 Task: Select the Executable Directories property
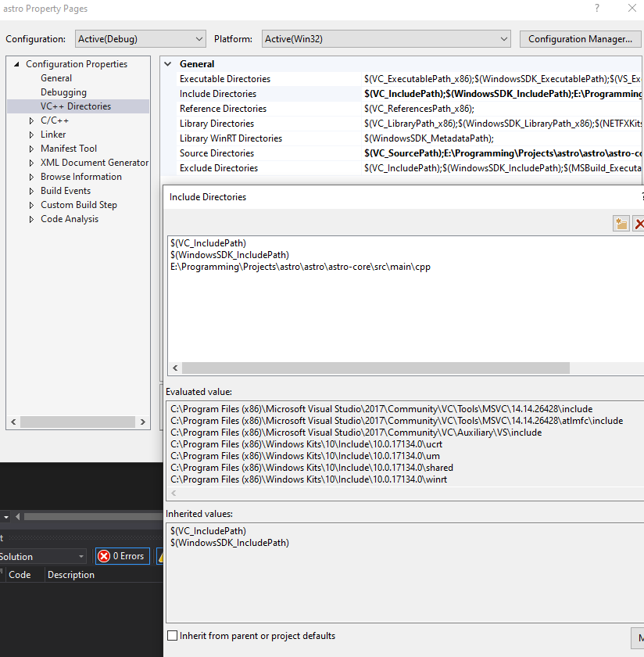point(225,79)
